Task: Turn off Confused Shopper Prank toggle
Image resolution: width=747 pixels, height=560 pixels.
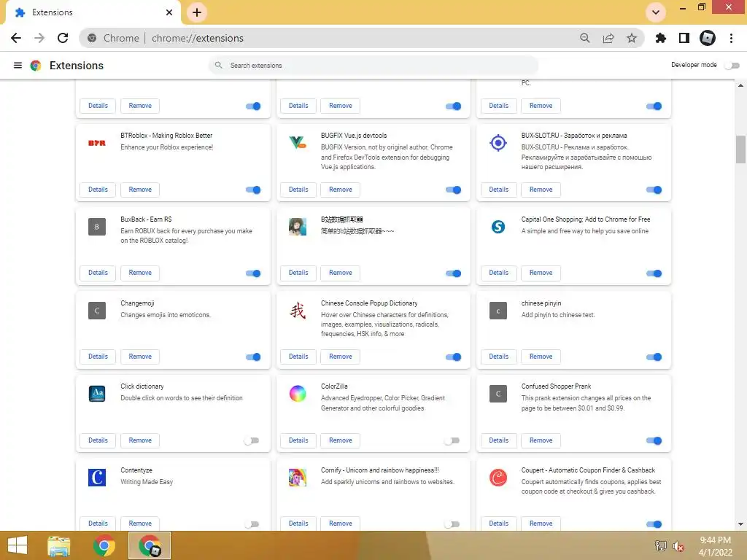Action: click(x=654, y=440)
